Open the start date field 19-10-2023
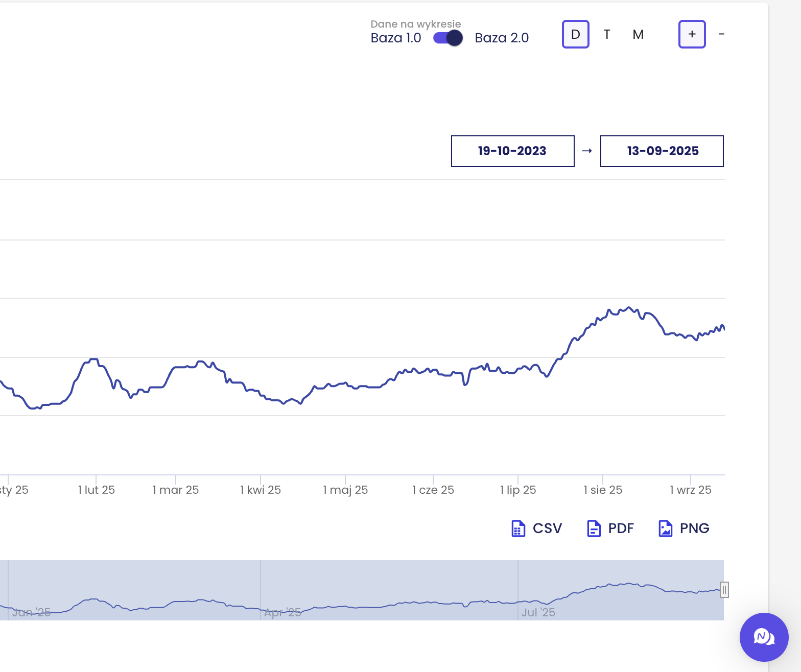This screenshot has width=801, height=672. (x=512, y=151)
